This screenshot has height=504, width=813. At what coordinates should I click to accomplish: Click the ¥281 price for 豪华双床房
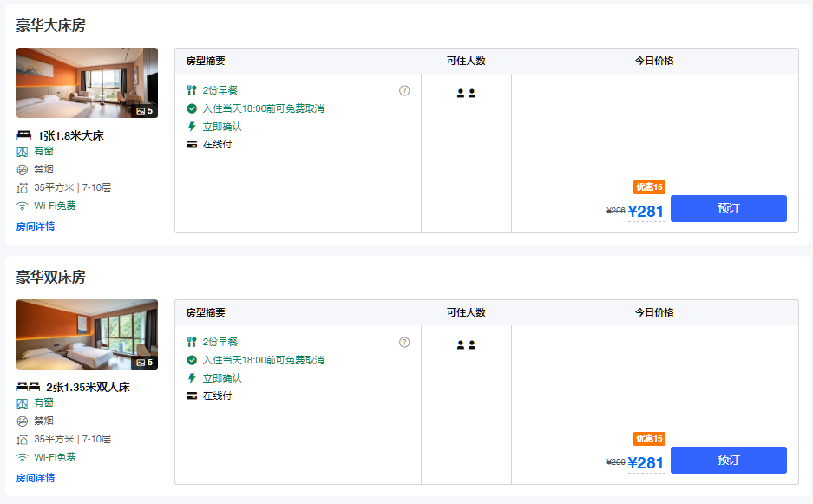646,462
